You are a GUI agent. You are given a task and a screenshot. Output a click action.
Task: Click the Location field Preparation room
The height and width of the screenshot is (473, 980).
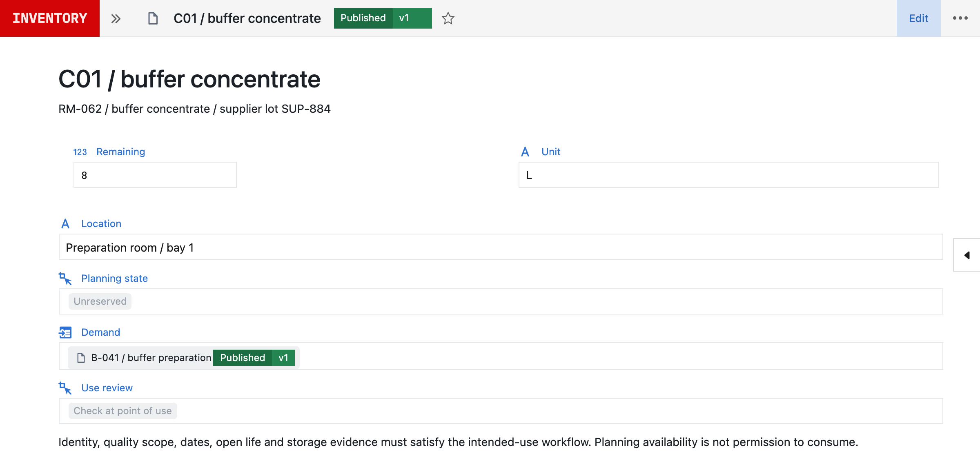click(x=501, y=247)
